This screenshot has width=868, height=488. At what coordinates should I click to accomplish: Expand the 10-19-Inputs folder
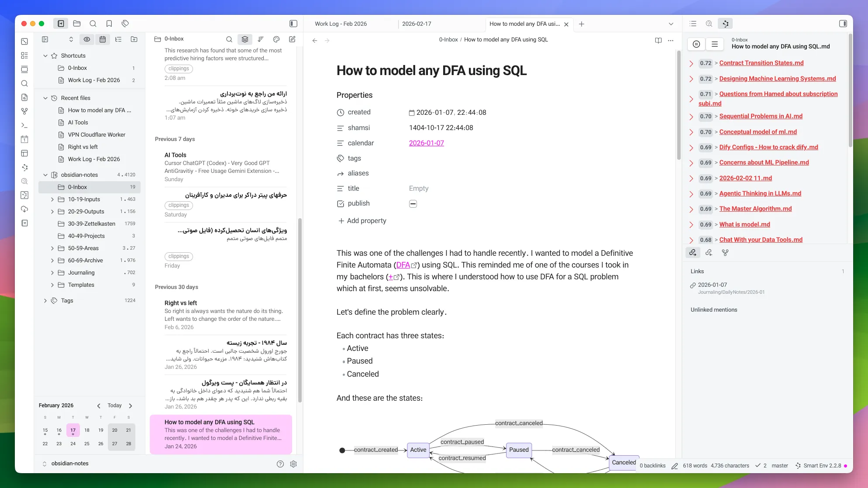52,199
